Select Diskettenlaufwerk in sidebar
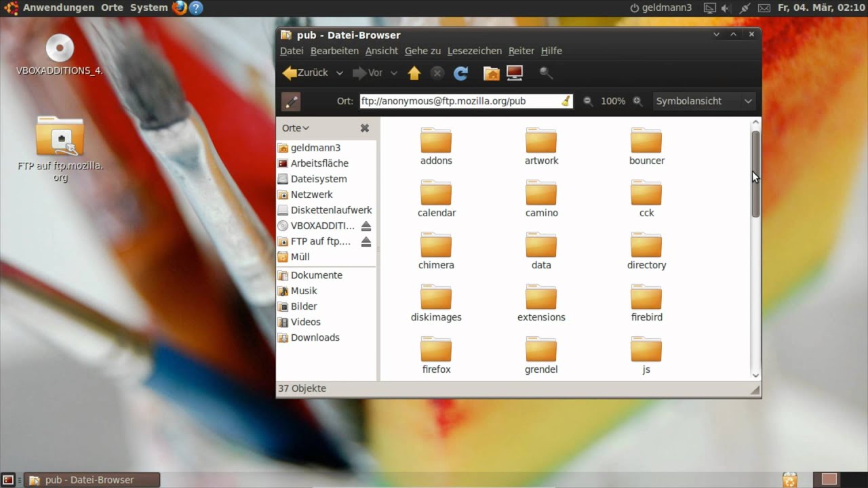The width and height of the screenshot is (868, 488). coord(325,210)
